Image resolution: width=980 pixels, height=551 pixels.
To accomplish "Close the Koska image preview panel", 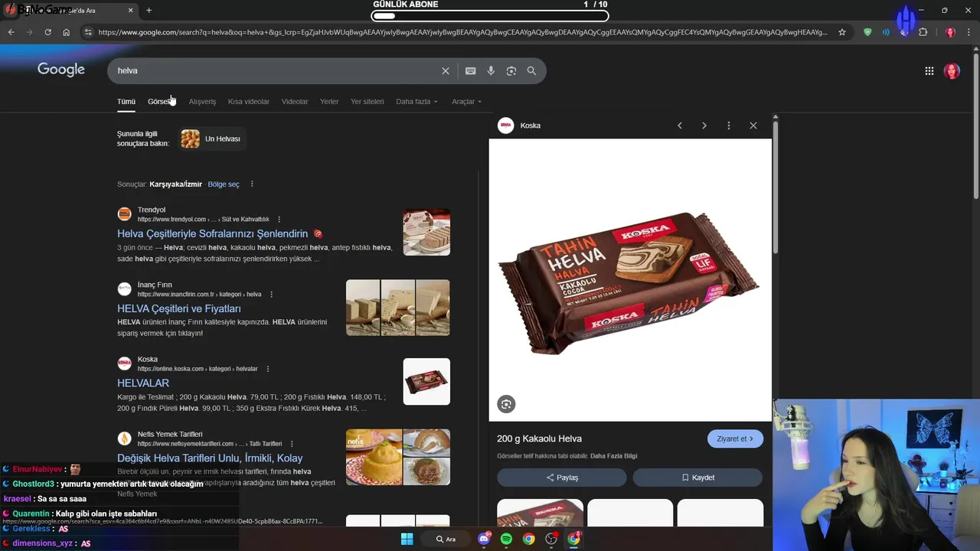I will point(753,126).
